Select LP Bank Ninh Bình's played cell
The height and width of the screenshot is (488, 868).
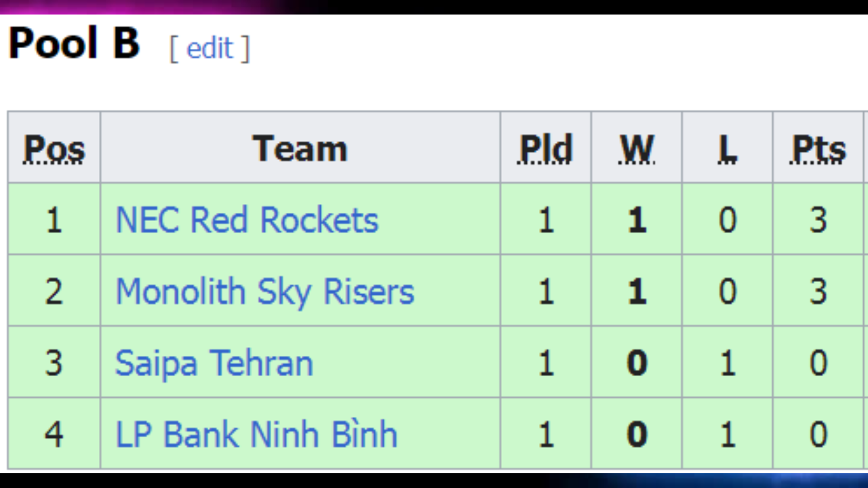coord(546,434)
